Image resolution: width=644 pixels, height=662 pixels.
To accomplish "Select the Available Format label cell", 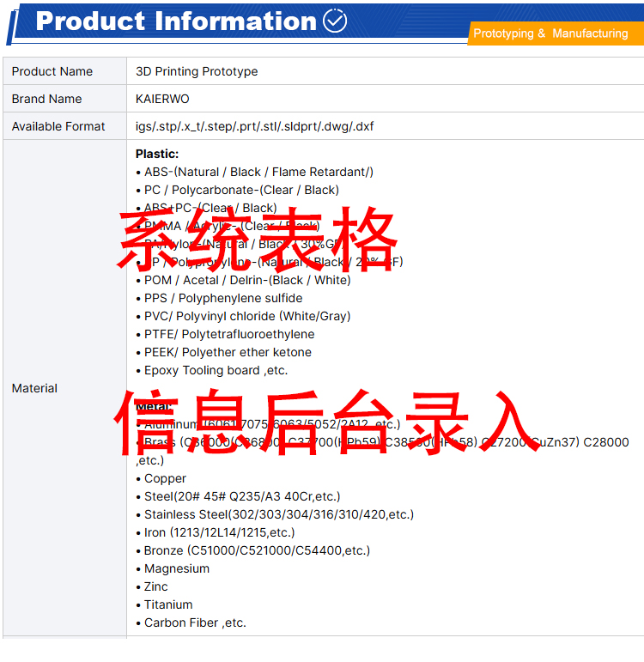I will [64, 126].
